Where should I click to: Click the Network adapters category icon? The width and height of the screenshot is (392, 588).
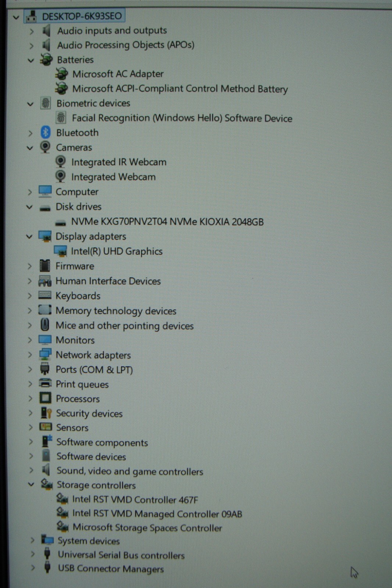tap(45, 354)
